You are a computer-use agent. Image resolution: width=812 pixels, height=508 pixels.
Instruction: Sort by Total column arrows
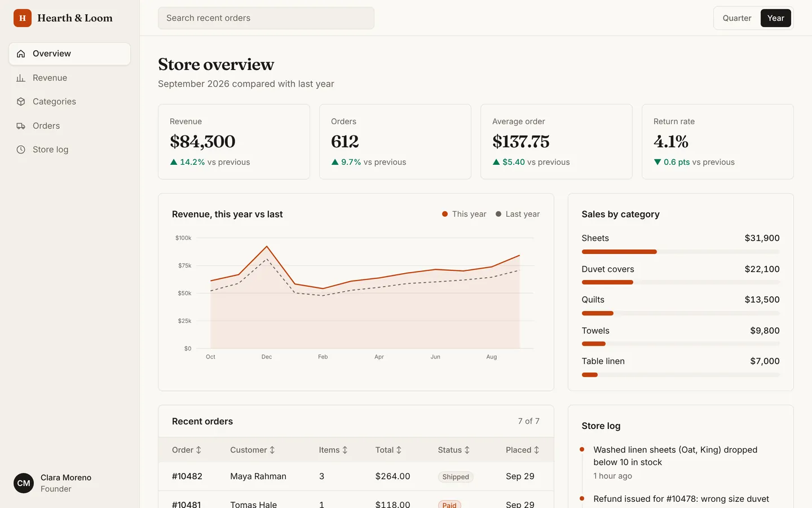tap(399, 450)
